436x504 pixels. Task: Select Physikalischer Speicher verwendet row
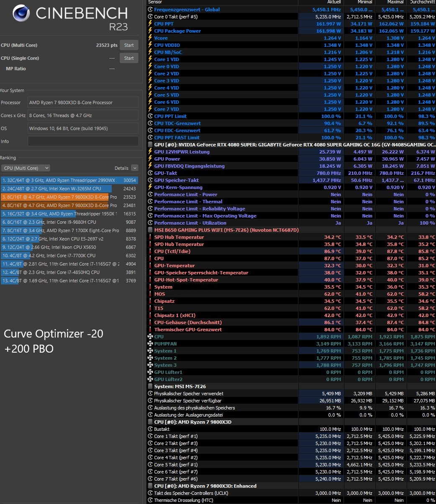pos(292,394)
